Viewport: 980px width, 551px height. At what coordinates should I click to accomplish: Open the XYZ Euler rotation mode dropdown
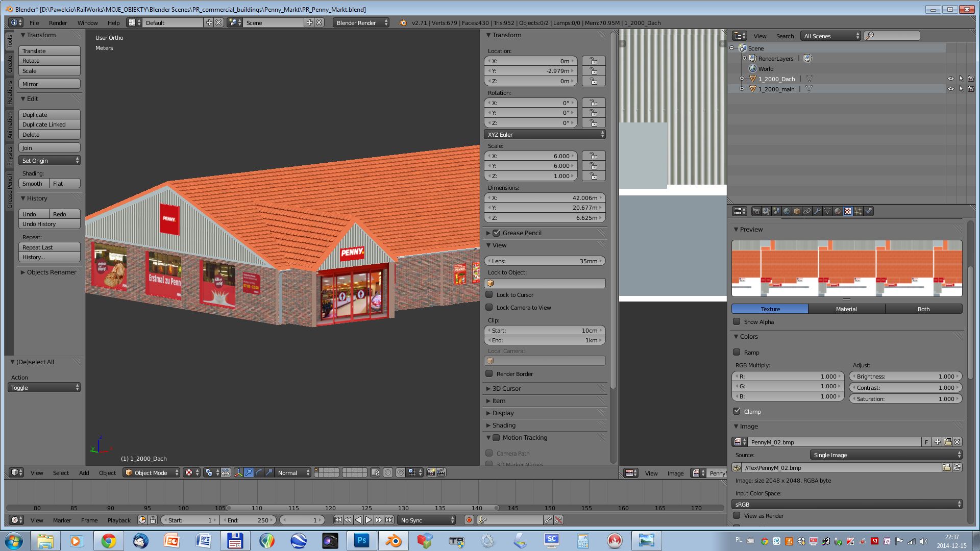click(x=545, y=135)
